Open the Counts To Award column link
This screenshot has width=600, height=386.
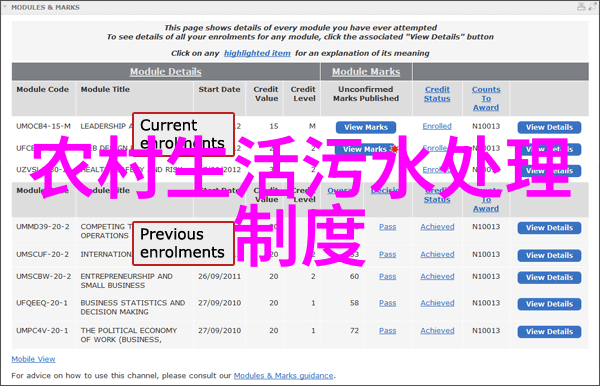[486, 98]
